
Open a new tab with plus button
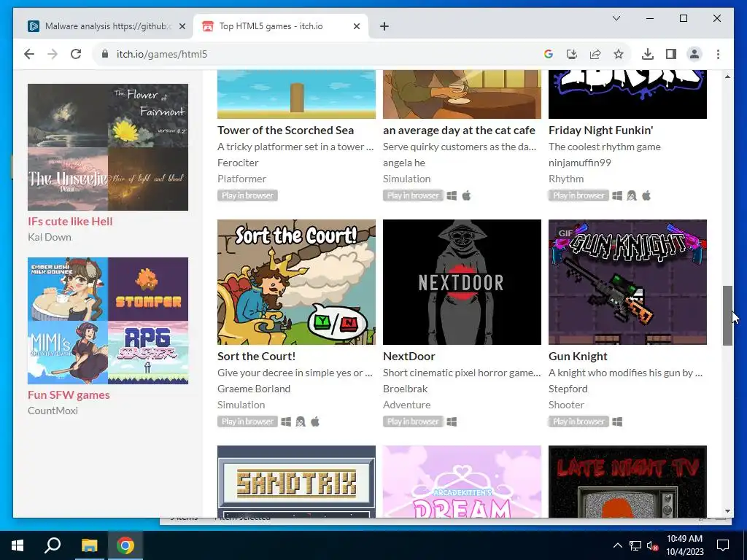pos(384,26)
